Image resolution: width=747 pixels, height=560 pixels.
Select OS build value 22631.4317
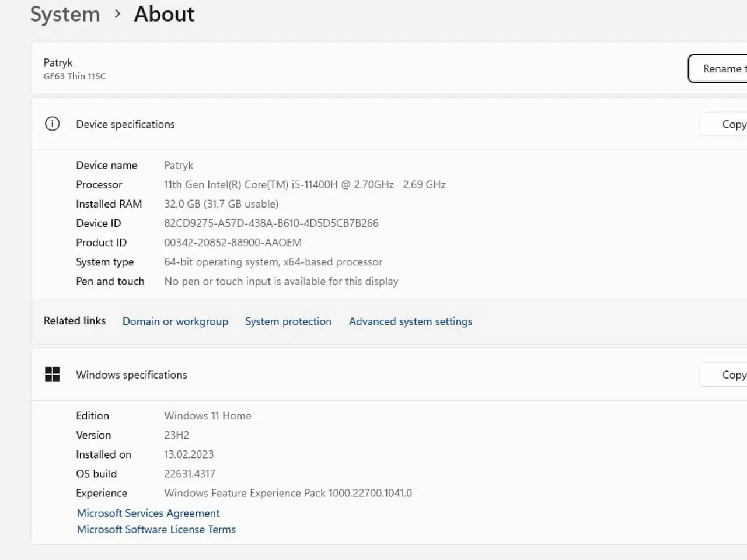[x=190, y=474]
